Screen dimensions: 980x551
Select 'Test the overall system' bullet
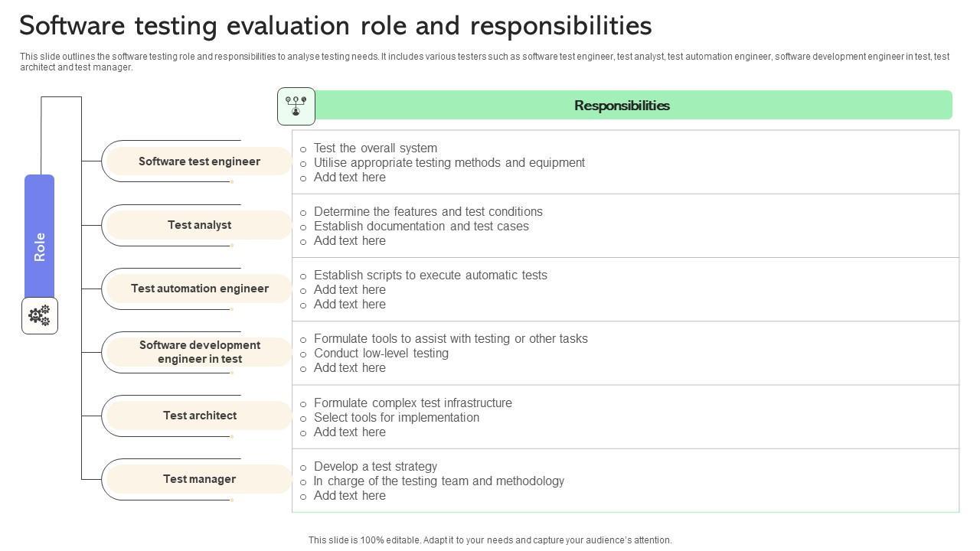(375, 148)
